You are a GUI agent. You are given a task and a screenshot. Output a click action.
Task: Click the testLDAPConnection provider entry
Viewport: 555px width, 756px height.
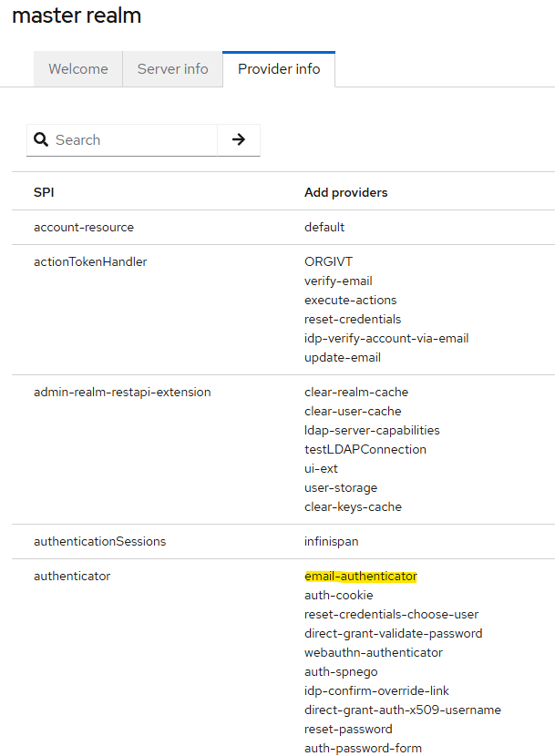[x=365, y=449]
